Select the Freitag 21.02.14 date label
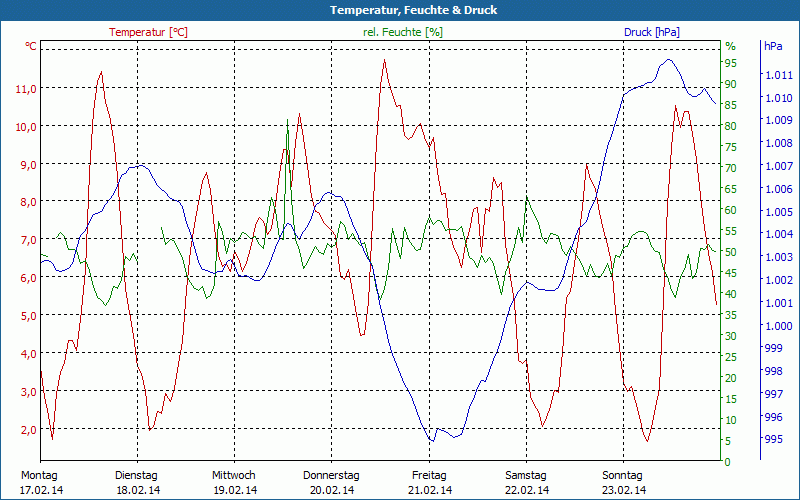This screenshot has height=500, width=800. coord(429,482)
